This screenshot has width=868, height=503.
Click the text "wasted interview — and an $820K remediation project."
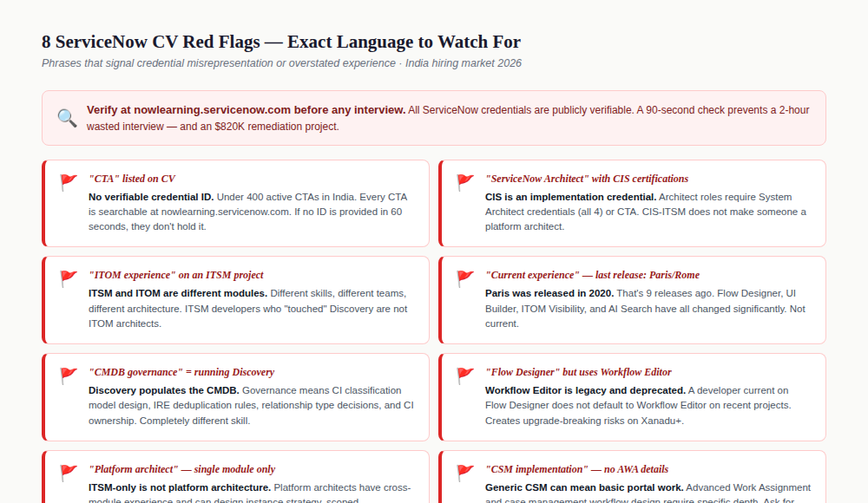(213, 127)
